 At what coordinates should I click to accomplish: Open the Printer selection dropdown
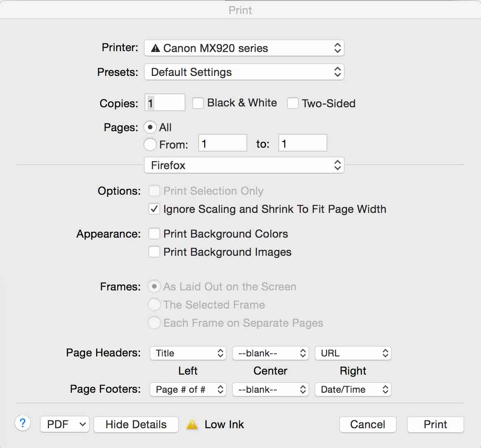pos(244,48)
